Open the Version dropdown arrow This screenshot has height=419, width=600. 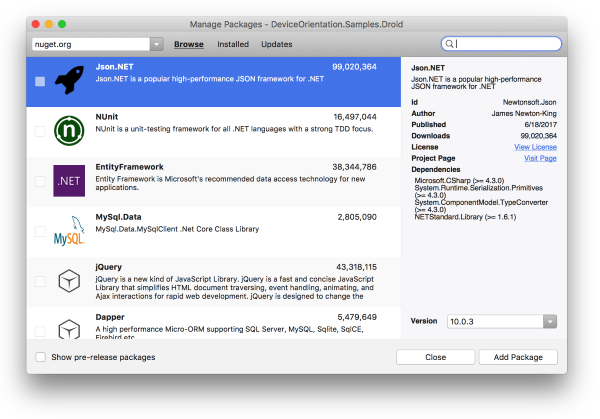[x=550, y=321]
